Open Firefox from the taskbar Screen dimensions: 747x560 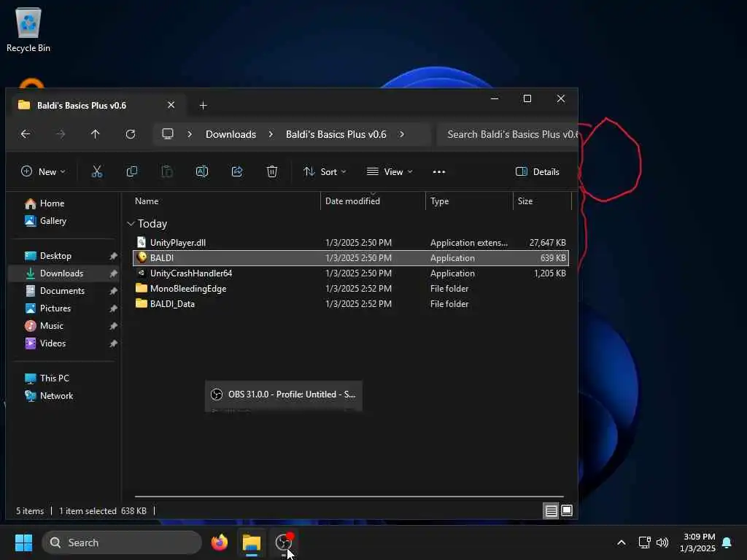point(219,542)
